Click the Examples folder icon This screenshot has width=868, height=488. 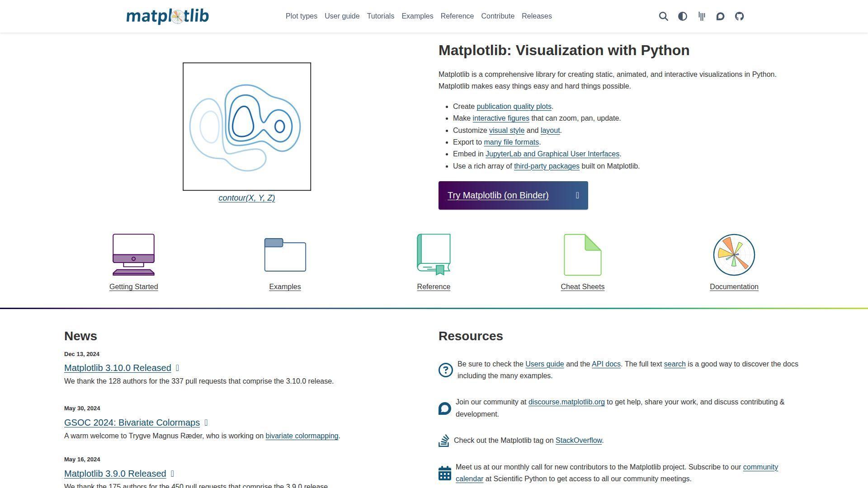pos(285,254)
